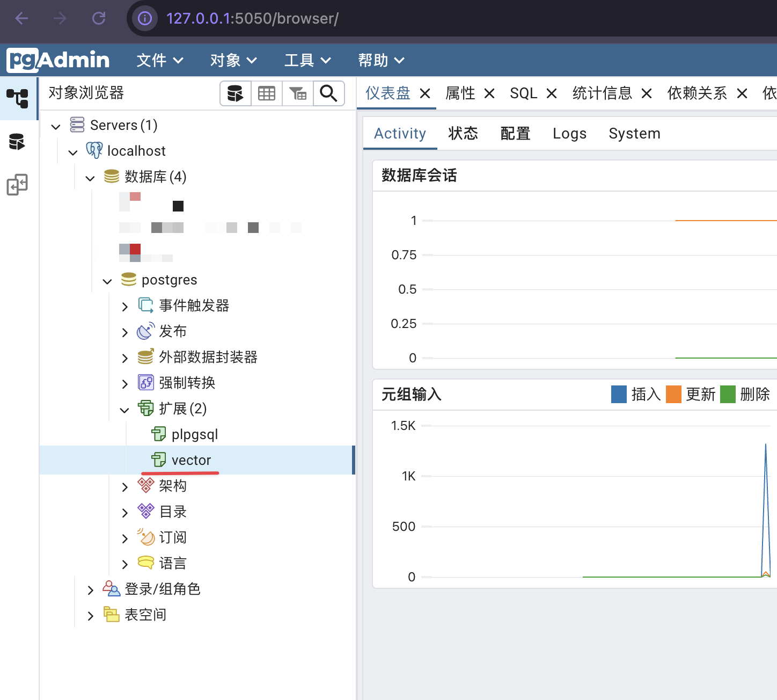
Task: Expand the 语言 node
Action: 124,564
